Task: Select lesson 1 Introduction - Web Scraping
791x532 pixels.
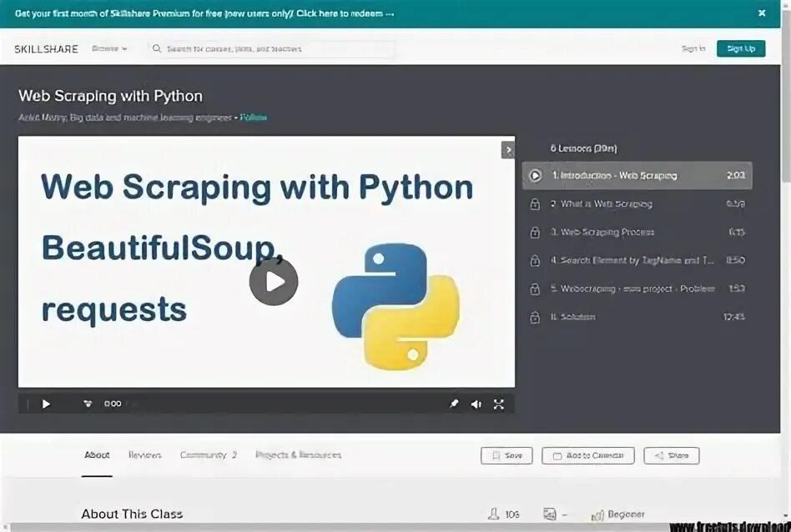Action: [637, 175]
